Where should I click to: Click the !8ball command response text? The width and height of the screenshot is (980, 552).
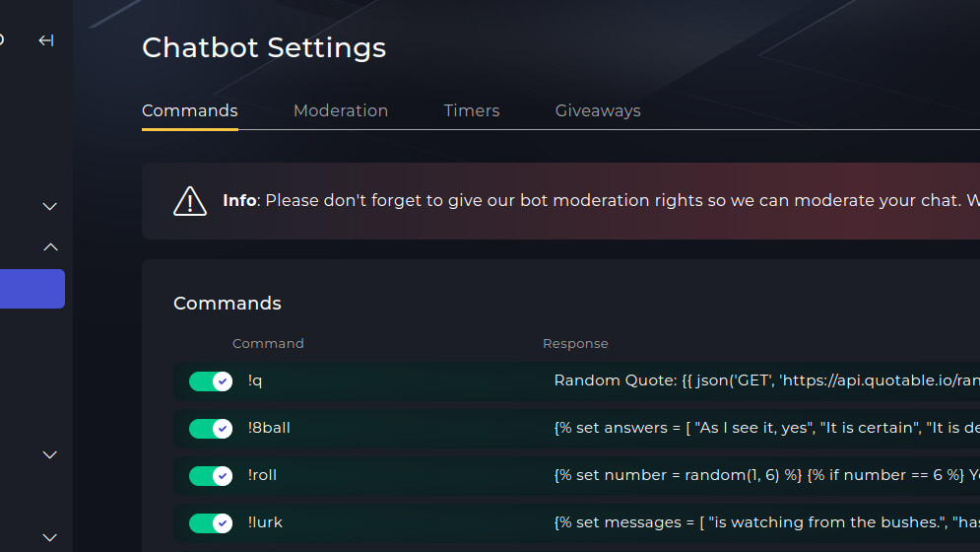767,428
